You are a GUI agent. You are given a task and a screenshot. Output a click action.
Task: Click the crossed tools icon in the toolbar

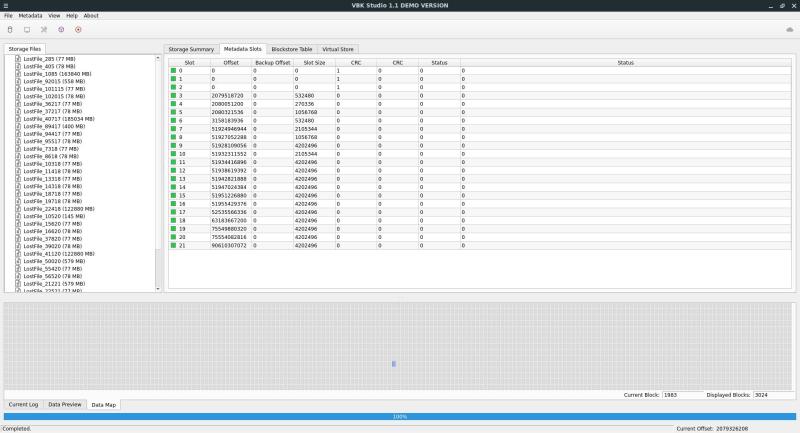44,30
